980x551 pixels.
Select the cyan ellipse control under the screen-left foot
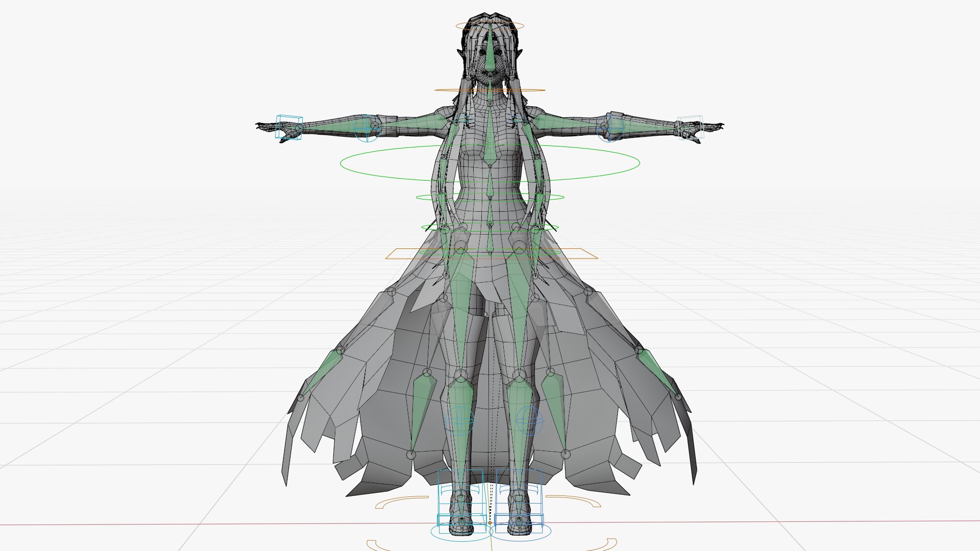(x=461, y=532)
